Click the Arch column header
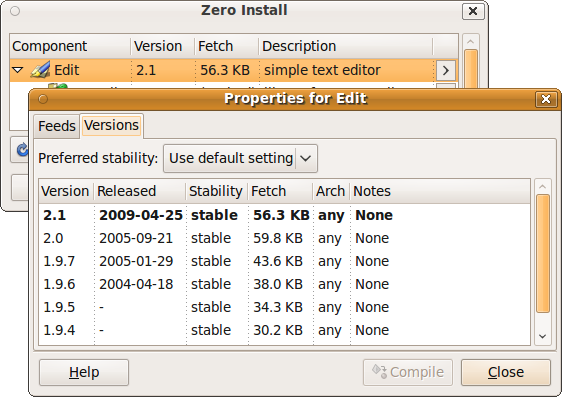This screenshot has width=562, height=397. [x=332, y=191]
